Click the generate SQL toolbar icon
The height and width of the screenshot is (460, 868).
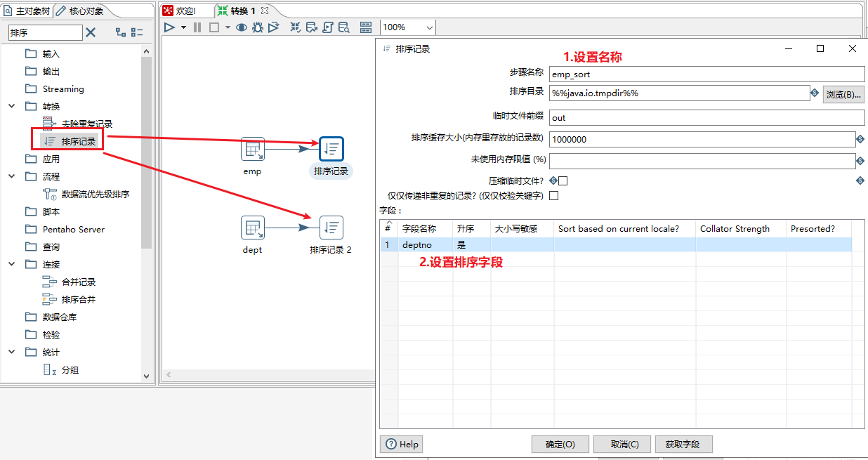(328, 27)
